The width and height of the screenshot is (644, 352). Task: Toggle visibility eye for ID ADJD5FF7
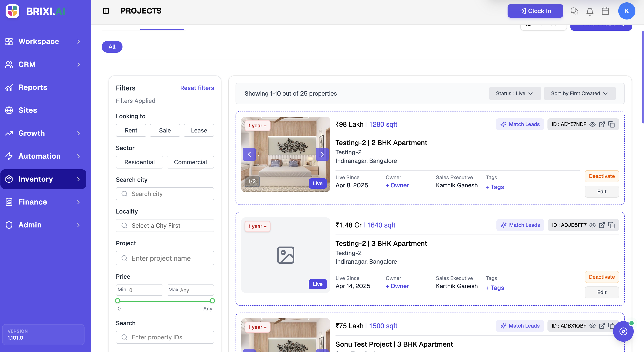592,225
